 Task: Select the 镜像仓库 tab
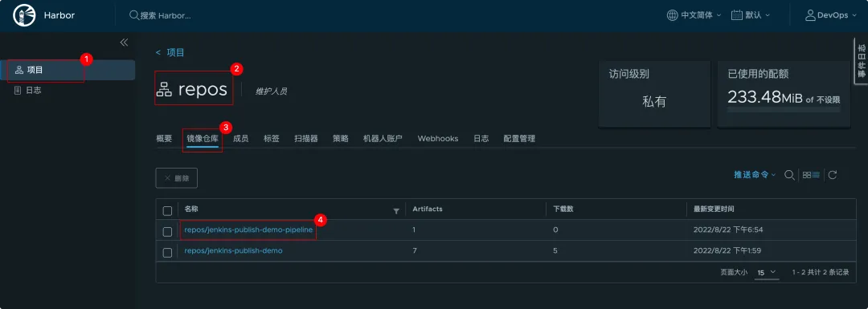(x=203, y=139)
